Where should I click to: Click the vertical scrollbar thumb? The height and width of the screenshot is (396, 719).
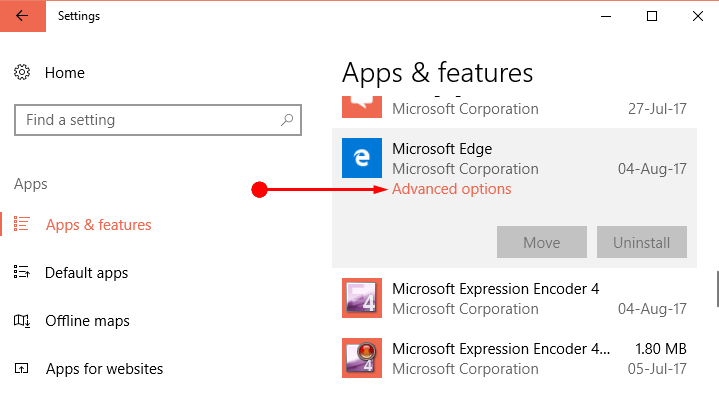717,289
